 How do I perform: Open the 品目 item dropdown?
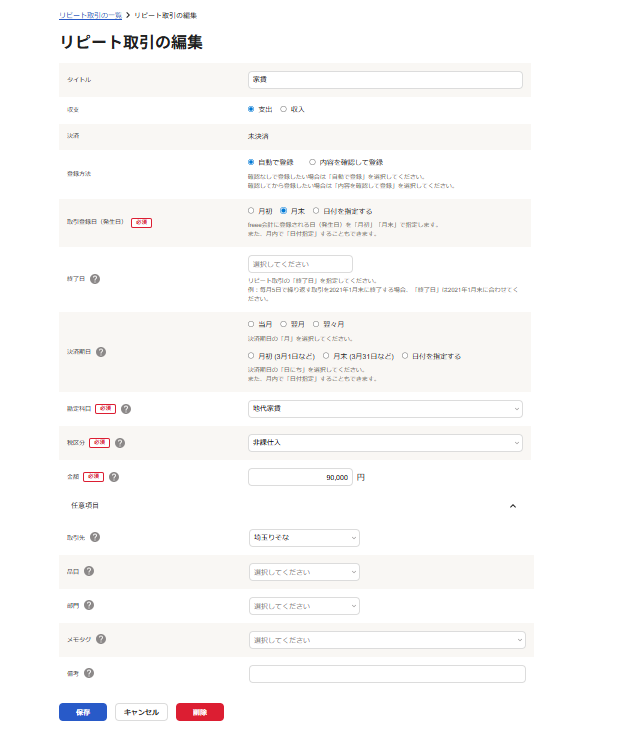point(304,572)
